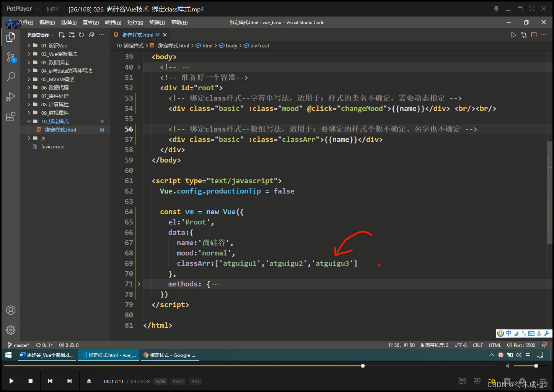Open the 选择(S) menu
This screenshot has width=554, height=392.
pyautogui.click(x=68, y=23)
